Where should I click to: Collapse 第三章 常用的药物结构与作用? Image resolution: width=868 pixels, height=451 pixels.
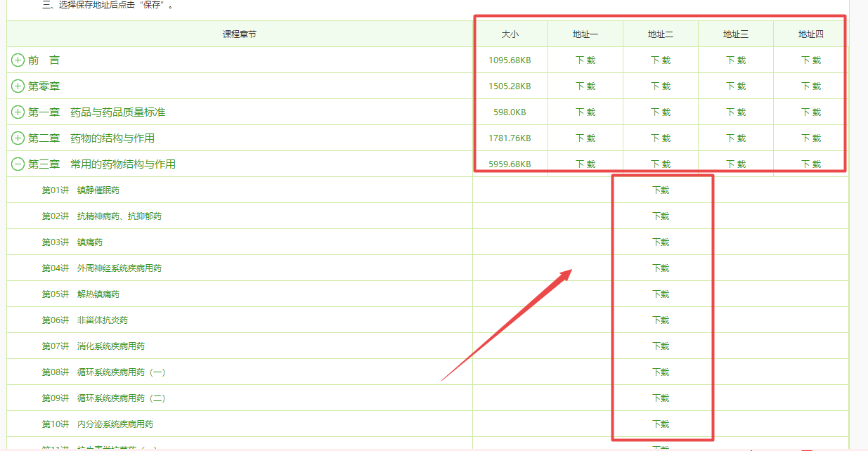[x=18, y=164]
